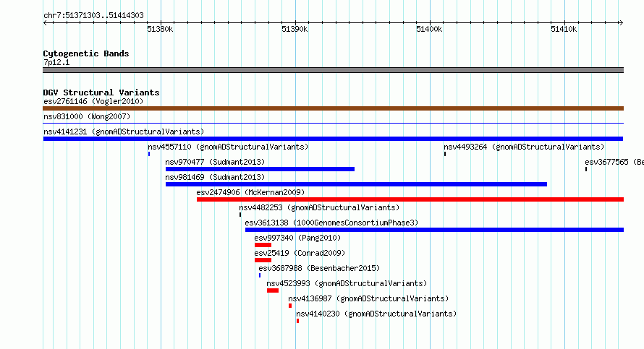This screenshot has width=644, height=349.
Task: Select the blue nsv970477 variant bar
Action: [260, 169]
